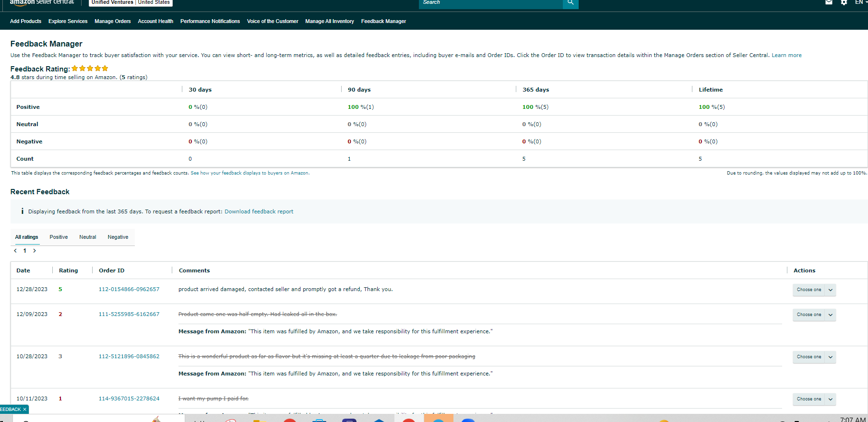Viewport: 868px width, 422px height.
Task: Go to Manage Orders
Action: 113,21
